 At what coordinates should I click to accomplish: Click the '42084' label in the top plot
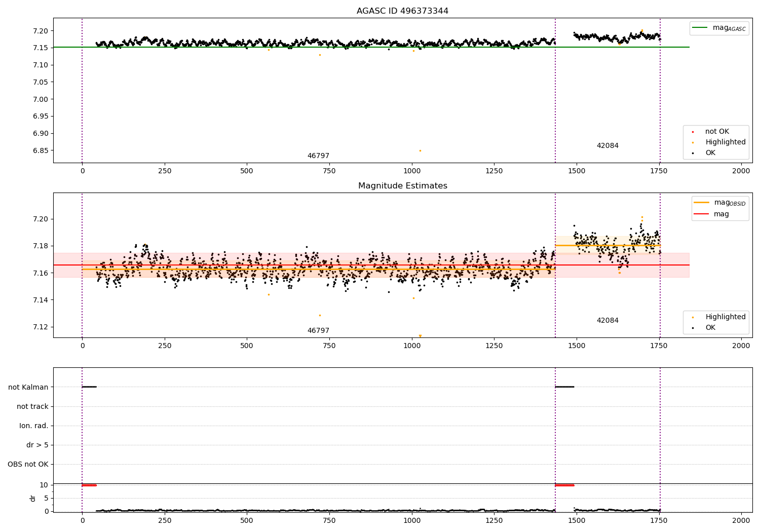[607, 146]
